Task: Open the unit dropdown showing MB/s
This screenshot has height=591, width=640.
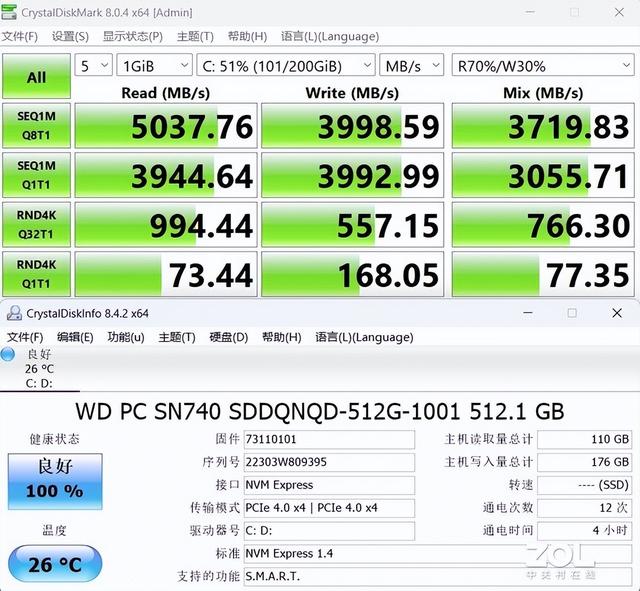Action: pos(411,65)
